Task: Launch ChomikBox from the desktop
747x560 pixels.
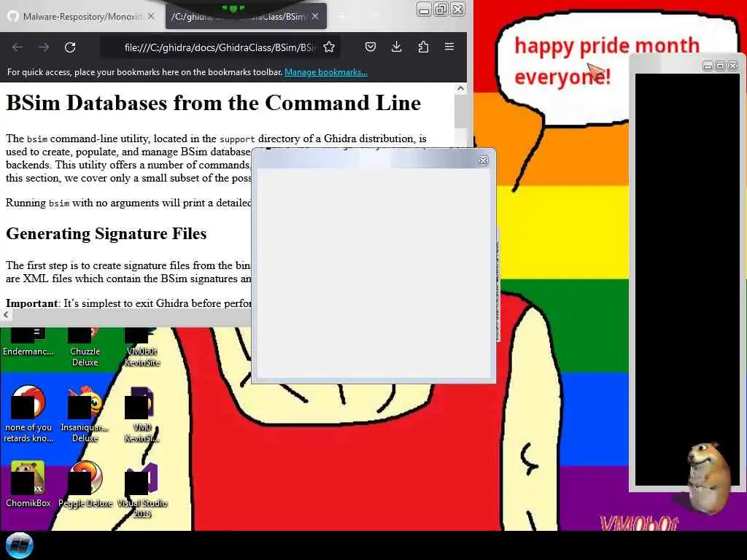Action: click(28, 484)
